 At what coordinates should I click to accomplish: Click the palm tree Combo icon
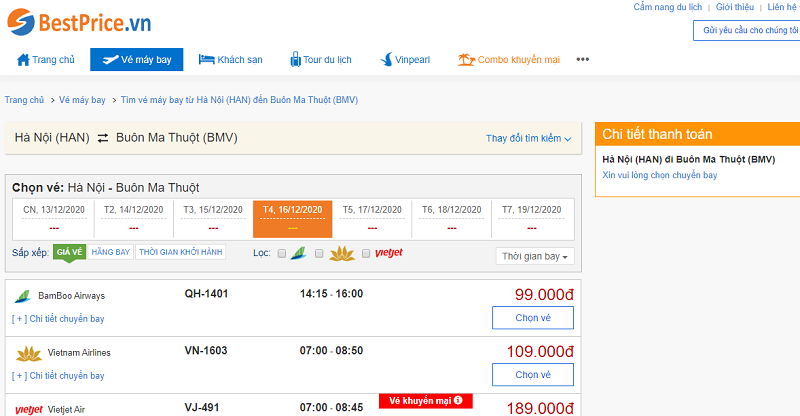tap(466, 60)
